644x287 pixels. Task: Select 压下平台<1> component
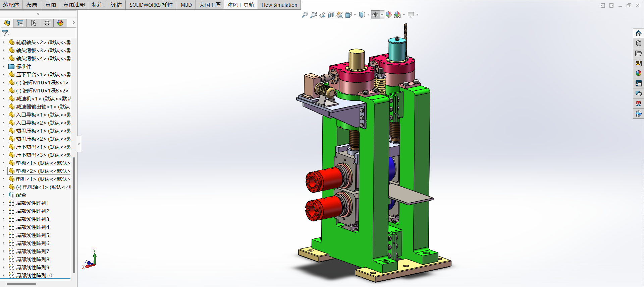(40, 74)
